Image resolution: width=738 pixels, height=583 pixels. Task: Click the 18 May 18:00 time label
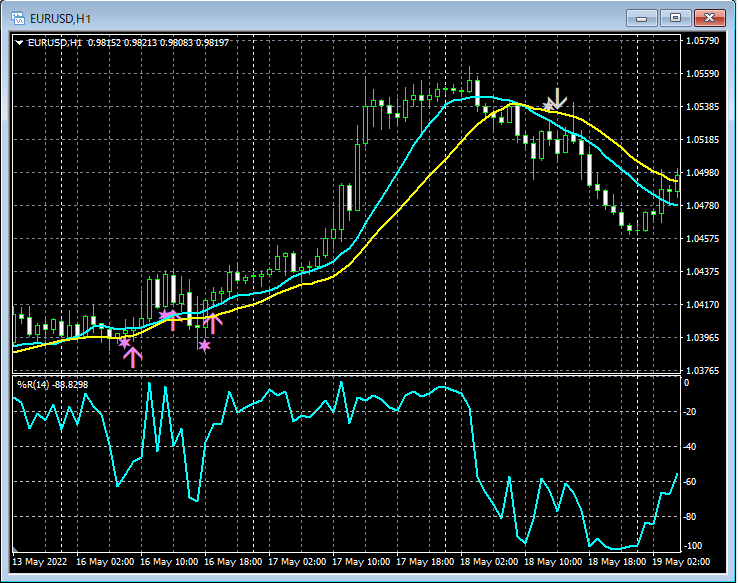(x=617, y=562)
